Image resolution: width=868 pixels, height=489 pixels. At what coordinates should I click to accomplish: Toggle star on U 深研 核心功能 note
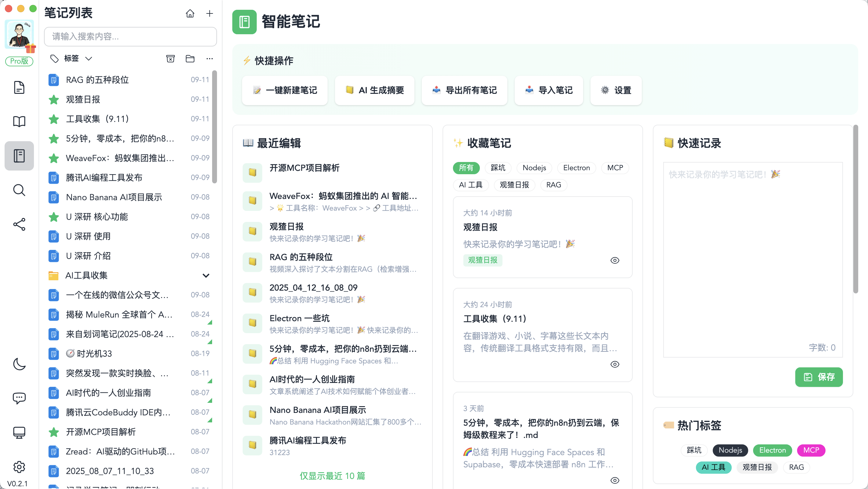pos(53,217)
